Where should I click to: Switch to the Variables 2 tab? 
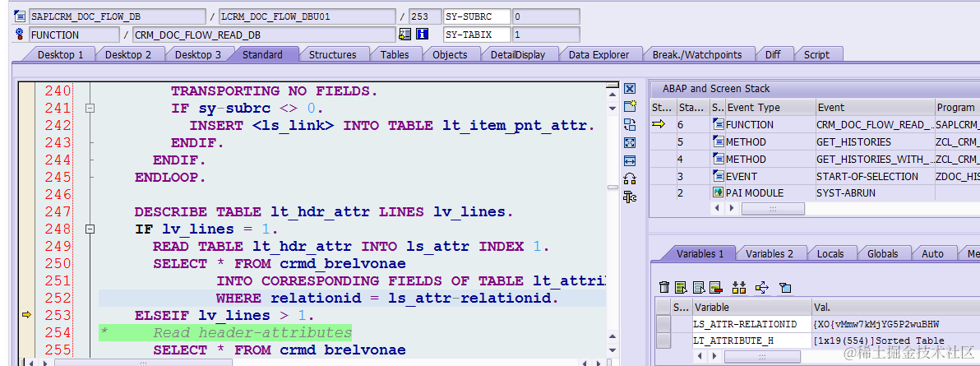coord(769,253)
